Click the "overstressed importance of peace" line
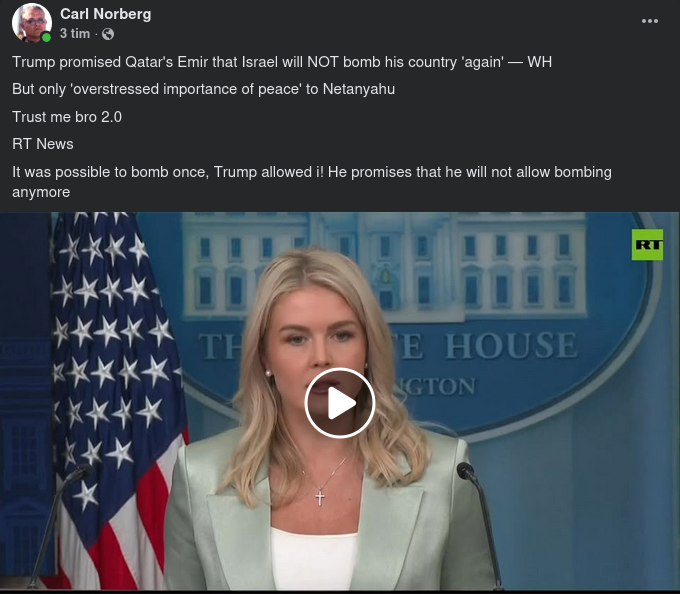680x594 pixels. (x=203, y=89)
